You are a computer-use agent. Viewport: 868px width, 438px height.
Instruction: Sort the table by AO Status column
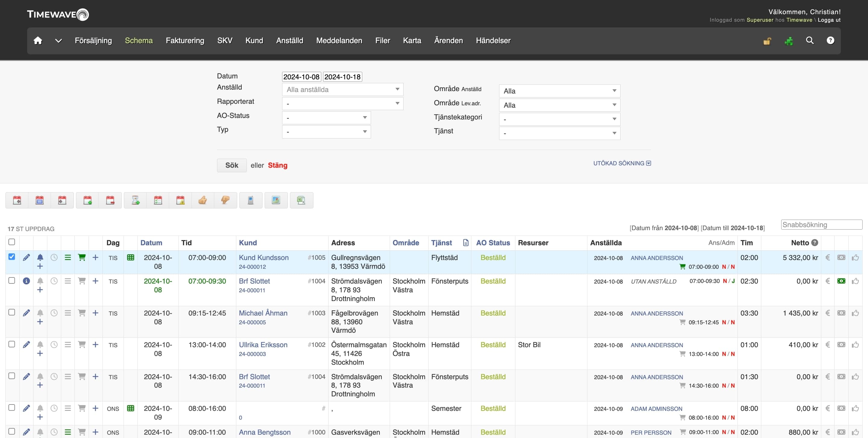pyautogui.click(x=493, y=243)
